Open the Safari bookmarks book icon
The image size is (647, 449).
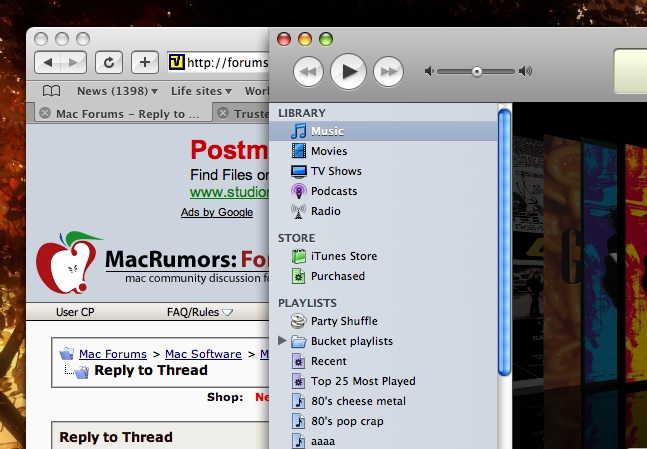[x=52, y=91]
